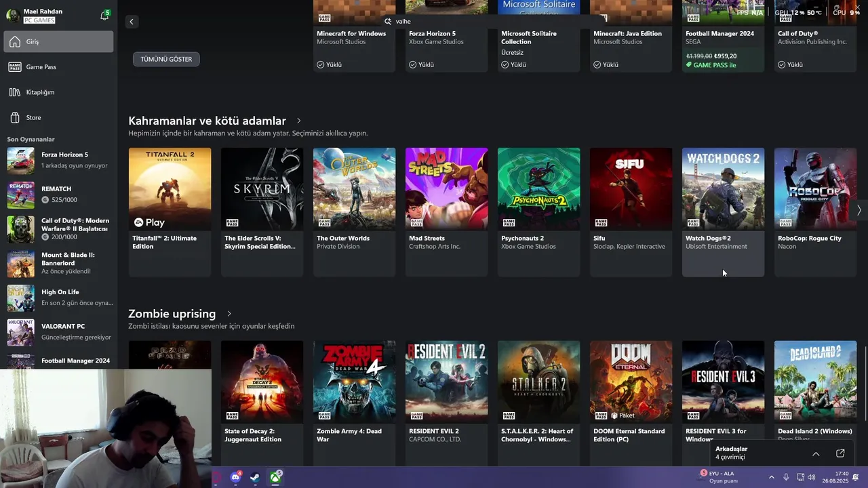Expand Arkadaşlar friends panel chevron

816,453
